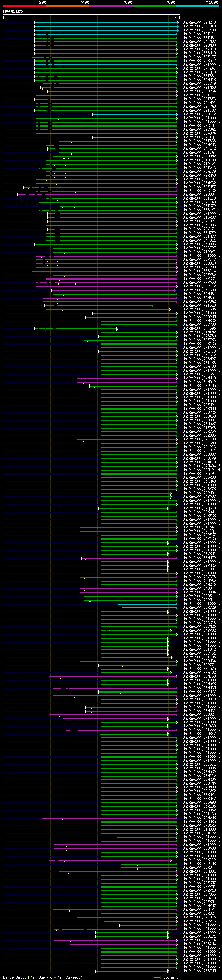
Task: Click the UniRef100_A7ARN5 label
Action: point(199,317)
